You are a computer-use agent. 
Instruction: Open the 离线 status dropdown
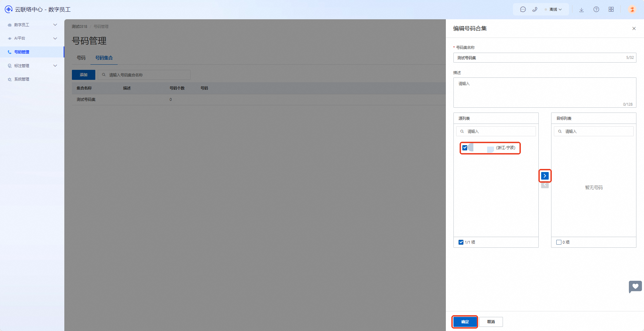click(554, 10)
